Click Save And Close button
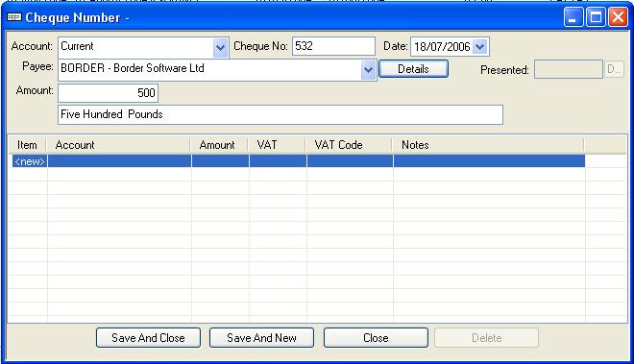Viewport: 634px width, 364px height. (148, 338)
